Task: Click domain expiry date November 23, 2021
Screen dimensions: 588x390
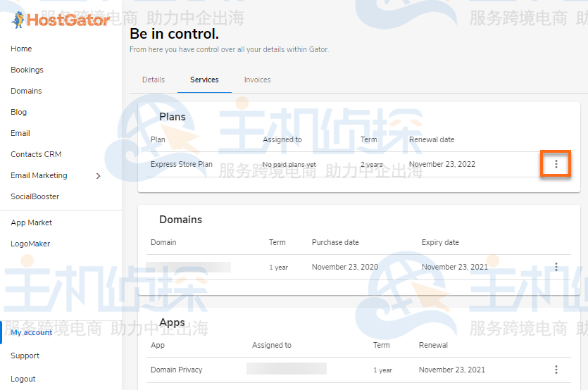Action: point(455,267)
